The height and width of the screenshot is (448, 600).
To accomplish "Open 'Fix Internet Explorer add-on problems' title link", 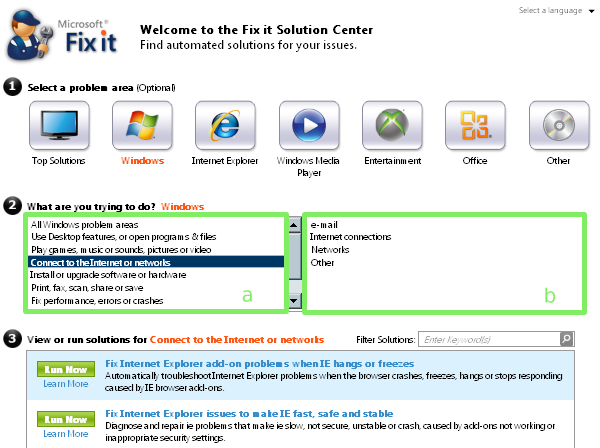I will [x=260, y=363].
